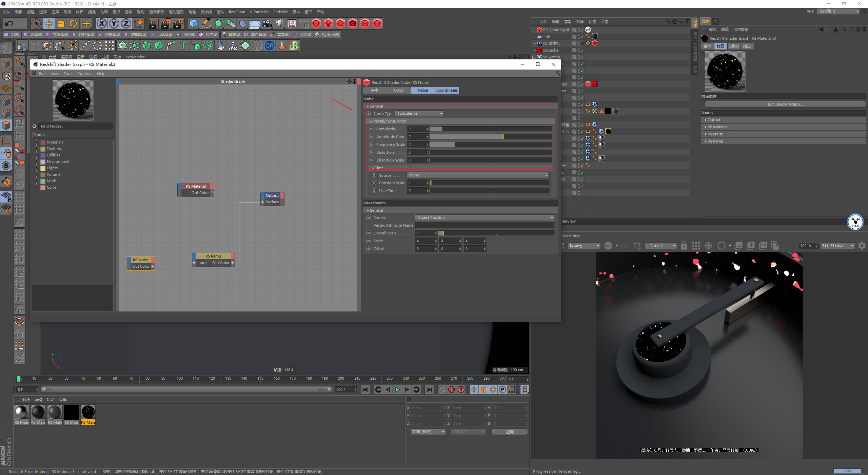Click the Find Nodes search field
The width and height of the screenshot is (868, 475).
(x=75, y=126)
